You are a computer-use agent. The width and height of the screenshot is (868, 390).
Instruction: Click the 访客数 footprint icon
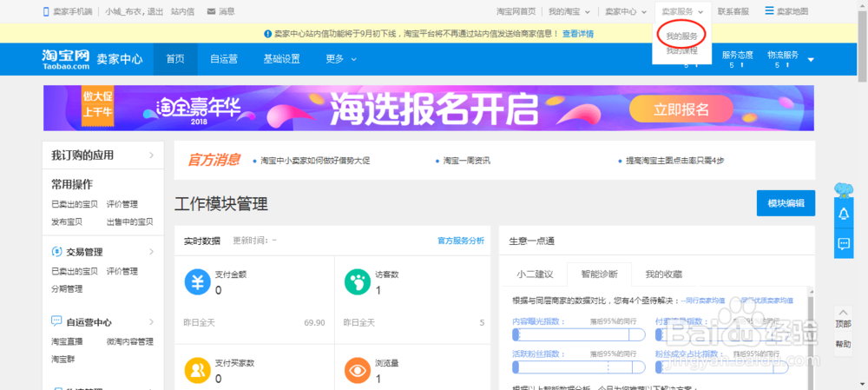[x=358, y=281]
